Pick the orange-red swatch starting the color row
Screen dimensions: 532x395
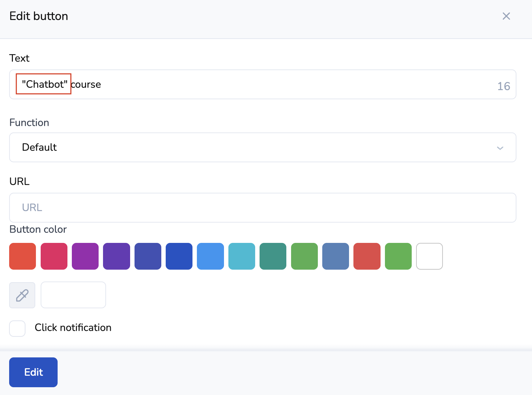click(x=23, y=256)
